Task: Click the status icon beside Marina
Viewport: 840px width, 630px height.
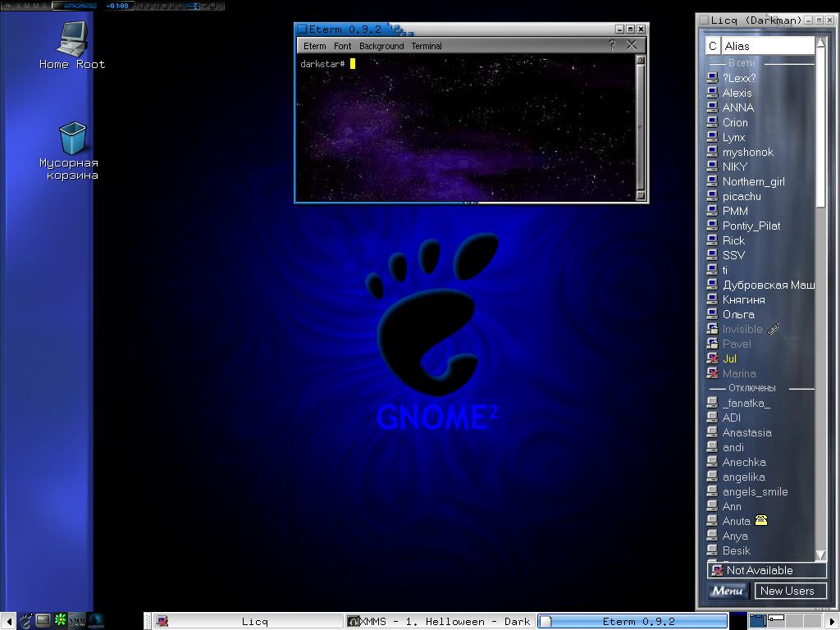Action: pyautogui.click(x=713, y=373)
